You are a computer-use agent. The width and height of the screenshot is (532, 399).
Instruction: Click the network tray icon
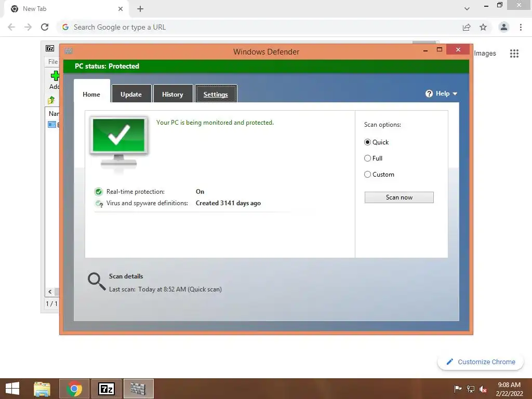pyautogui.click(x=471, y=389)
